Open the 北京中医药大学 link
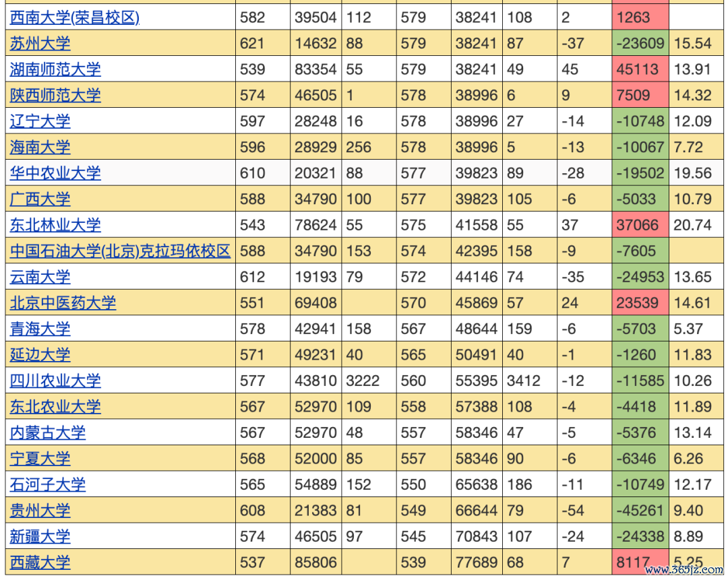Image resolution: width=728 pixels, height=580 pixels. pos(63,303)
